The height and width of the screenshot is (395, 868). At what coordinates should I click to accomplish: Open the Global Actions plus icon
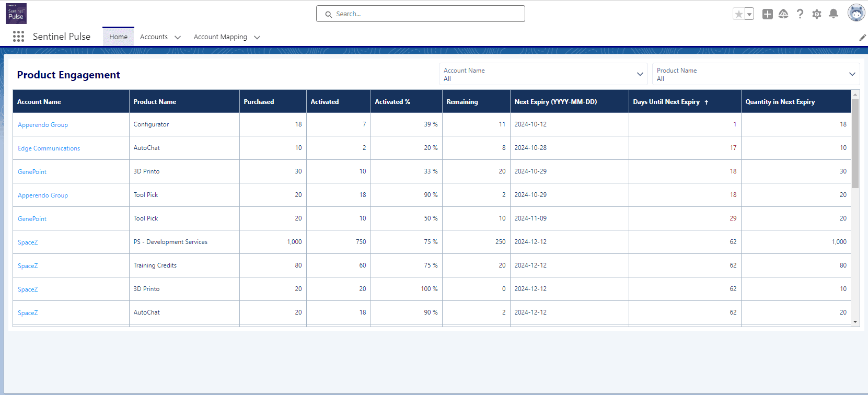pyautogui.click(x=767, y=14)
